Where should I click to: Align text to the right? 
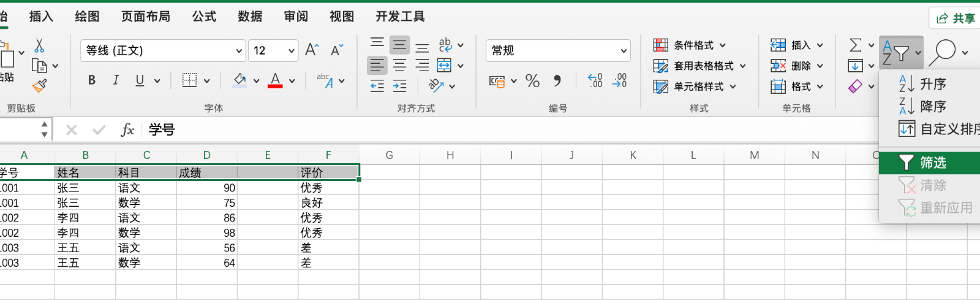point(422,65)
